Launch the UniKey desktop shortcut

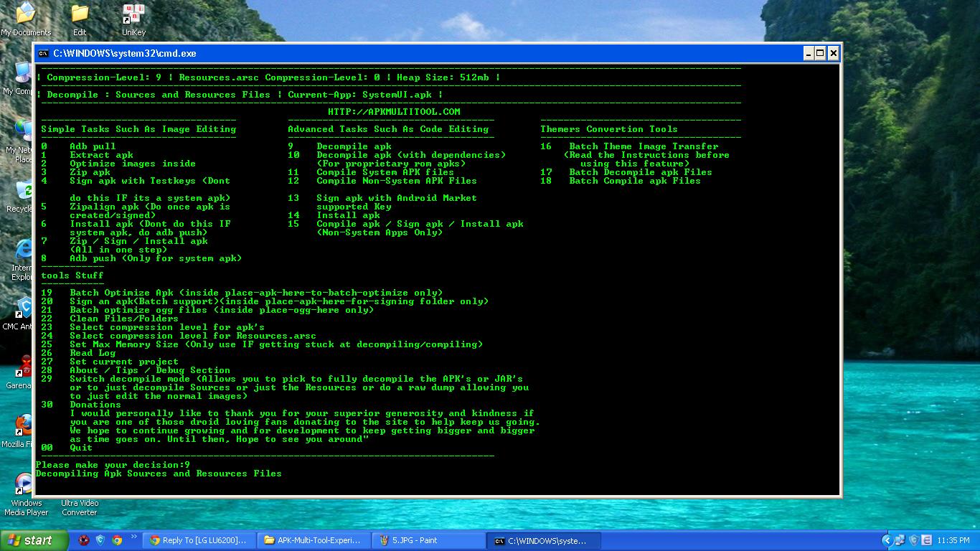coord(133,19)
